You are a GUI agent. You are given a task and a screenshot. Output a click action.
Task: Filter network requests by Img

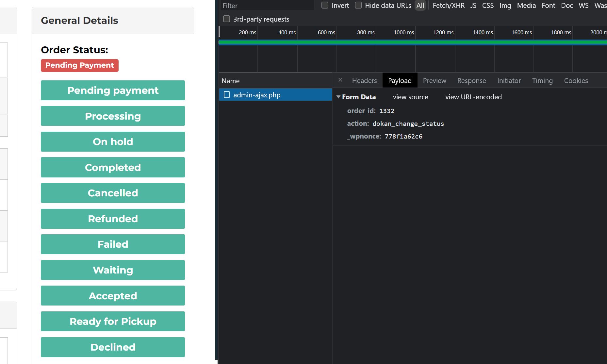[505, 6]
